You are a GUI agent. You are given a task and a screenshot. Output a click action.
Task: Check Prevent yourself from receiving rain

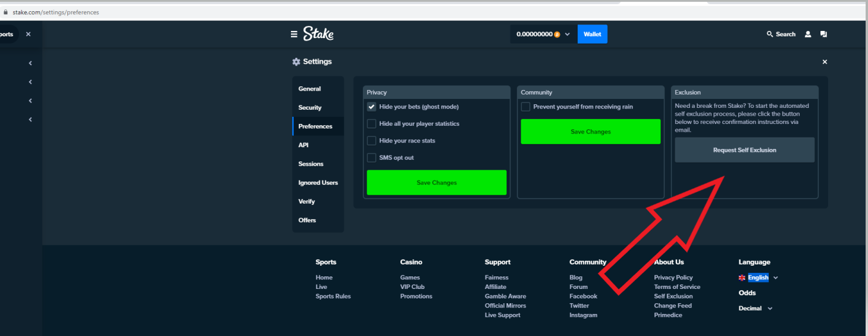coord(526,107)
